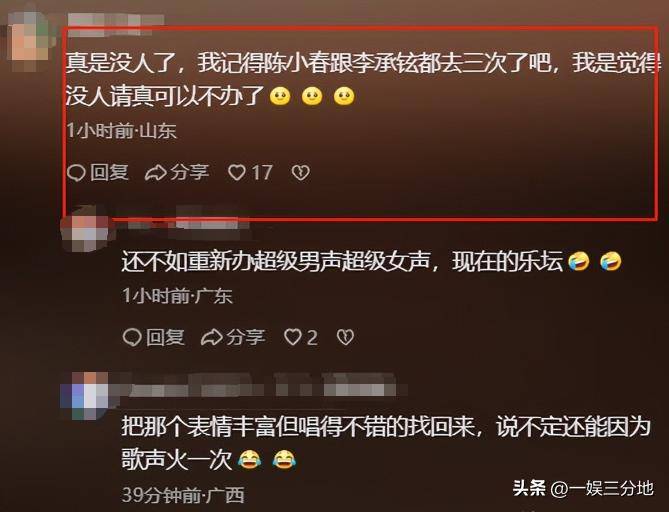Click 分享 text on the Guangdong comment
Image resolution: width=669 pixels, height=512 pixels.
(246, 337)
